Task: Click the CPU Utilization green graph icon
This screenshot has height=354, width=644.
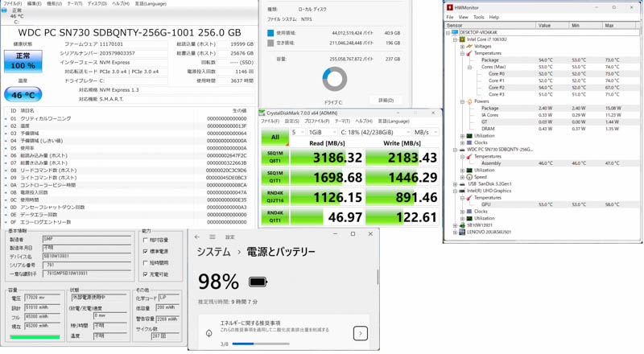Action: [469, 136]
